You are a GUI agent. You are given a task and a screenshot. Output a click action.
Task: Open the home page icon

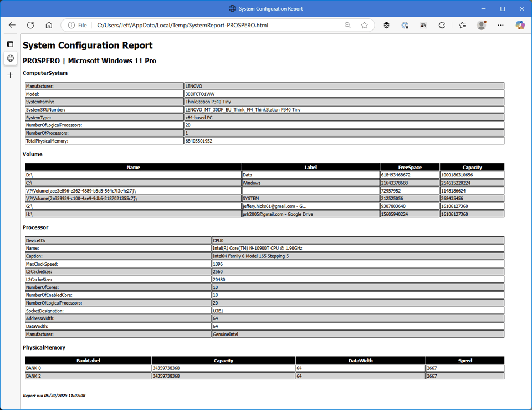click(49, 25)
